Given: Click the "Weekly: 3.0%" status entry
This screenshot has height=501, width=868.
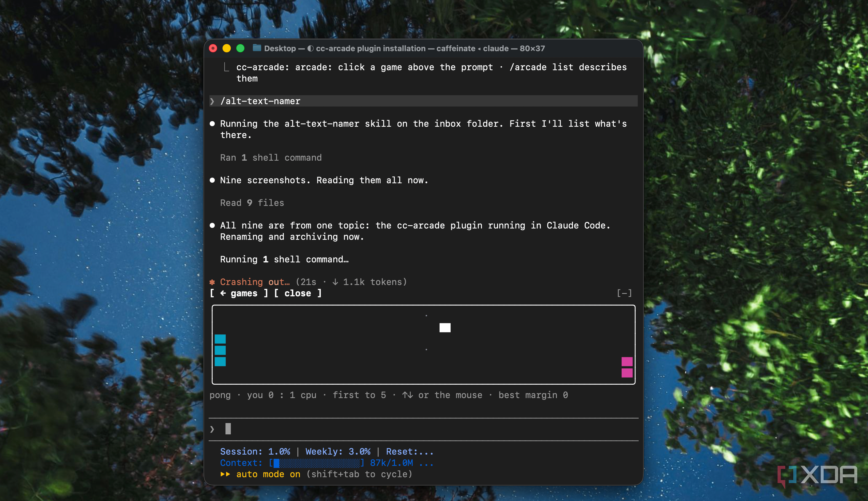Looking at the screenshot, I should click(x=338, y=451).
